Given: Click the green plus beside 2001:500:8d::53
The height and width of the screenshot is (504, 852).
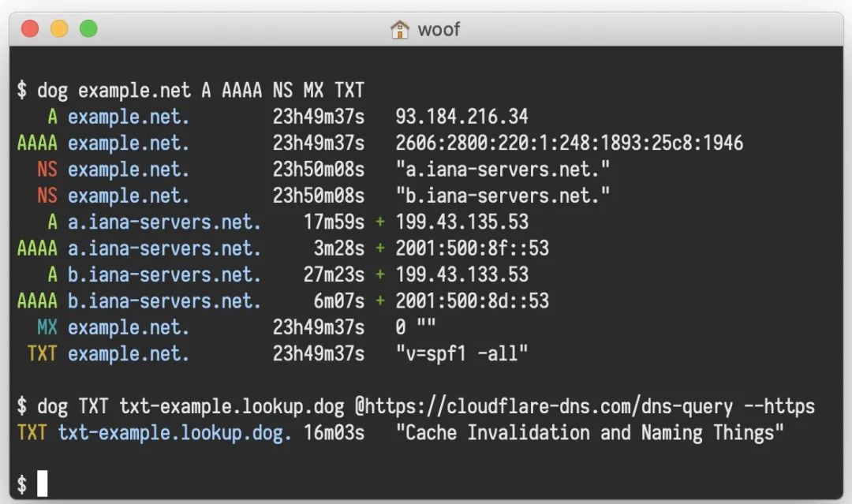Looking at the screenshot, I should (380, 301).
